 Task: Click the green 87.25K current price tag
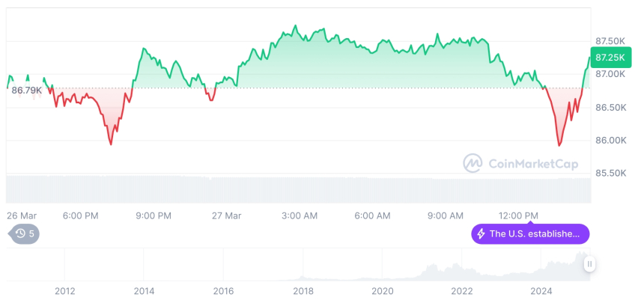point(610,57)
